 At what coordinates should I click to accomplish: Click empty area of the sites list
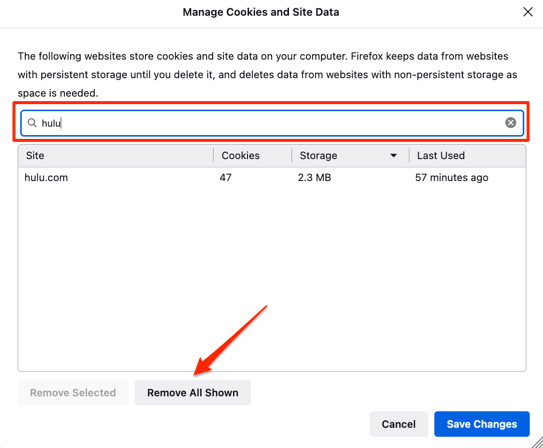click(x=272, y=277)
